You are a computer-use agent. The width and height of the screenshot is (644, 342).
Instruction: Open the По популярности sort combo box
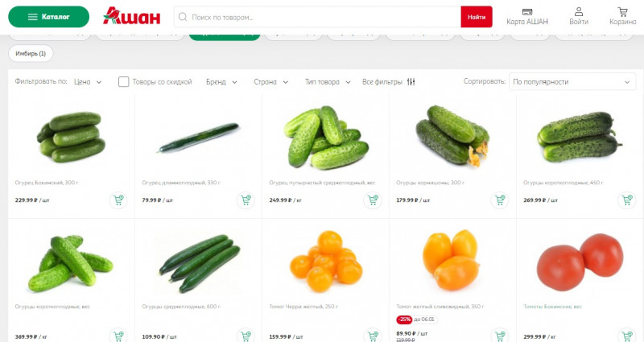(572, 82)
